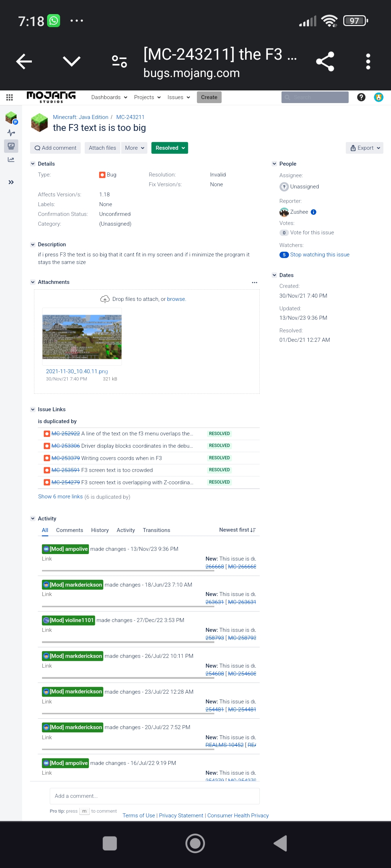Screen dimensions: 391x868
Task: Open the Resolved status dropdown
Action: coord(169,148)
